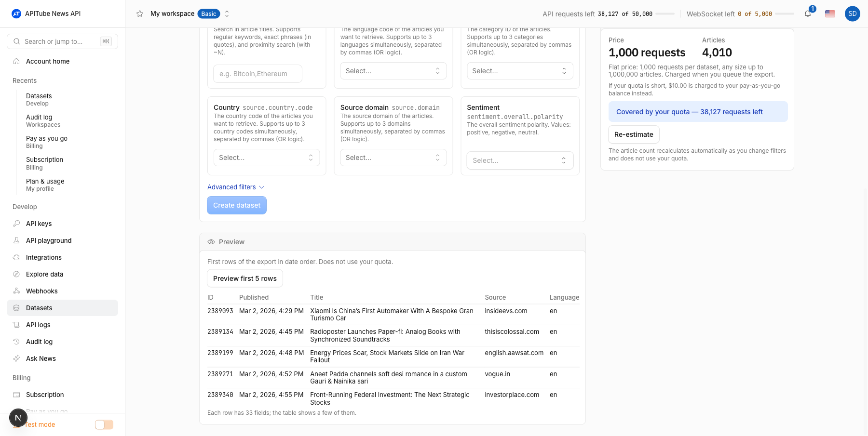Open notifications bell
This screenshot has height=436, width=868.
(808, 13)
